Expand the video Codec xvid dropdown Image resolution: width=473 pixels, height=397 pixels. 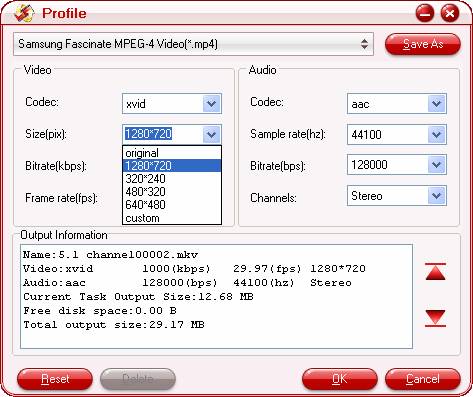(211, 104)
